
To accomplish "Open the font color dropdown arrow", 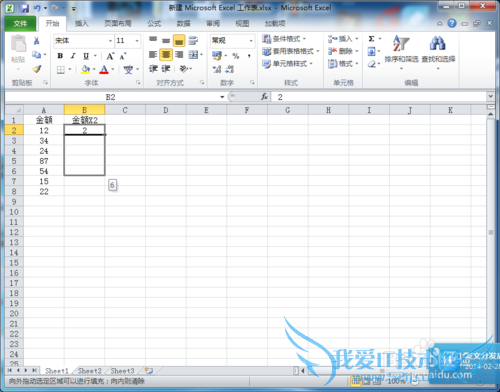I will (x=112, y=69).
